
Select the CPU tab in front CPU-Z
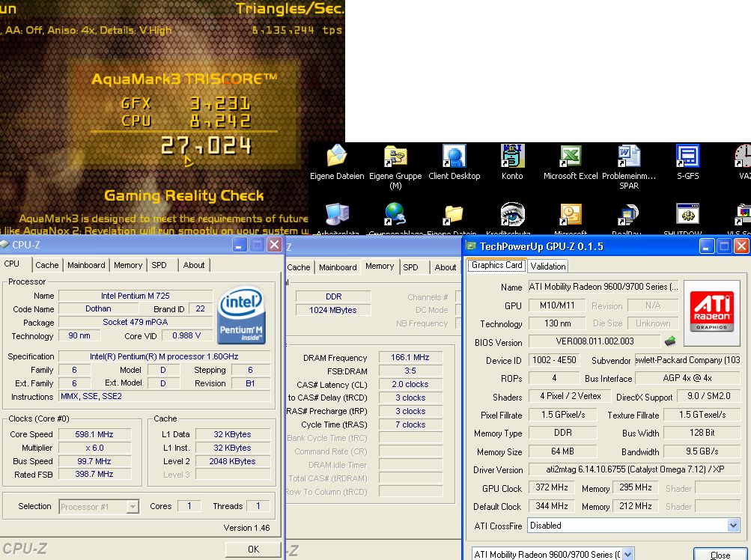tap(12, 264)
